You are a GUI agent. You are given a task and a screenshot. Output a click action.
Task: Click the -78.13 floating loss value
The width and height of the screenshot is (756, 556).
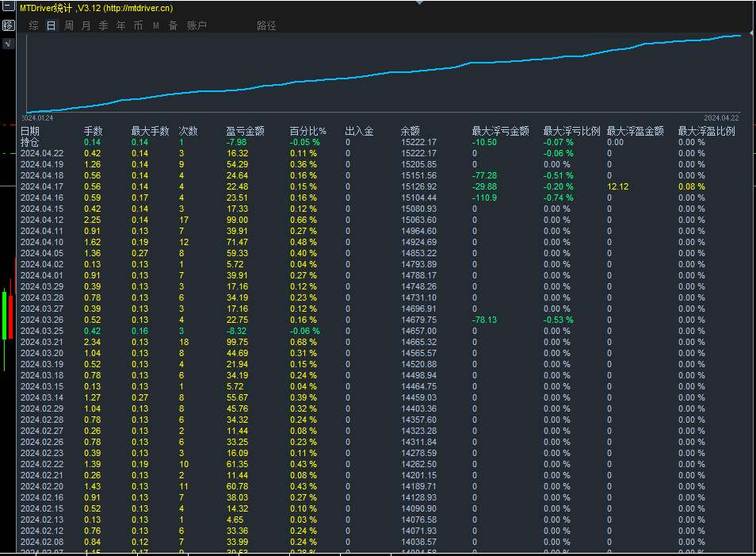[484, 320]
